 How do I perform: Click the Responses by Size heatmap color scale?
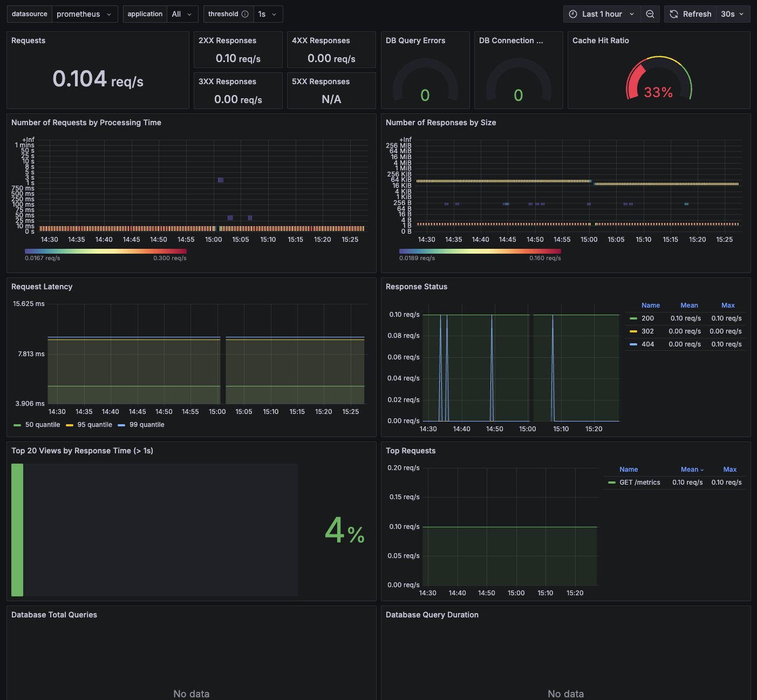[x=480, y=251]
